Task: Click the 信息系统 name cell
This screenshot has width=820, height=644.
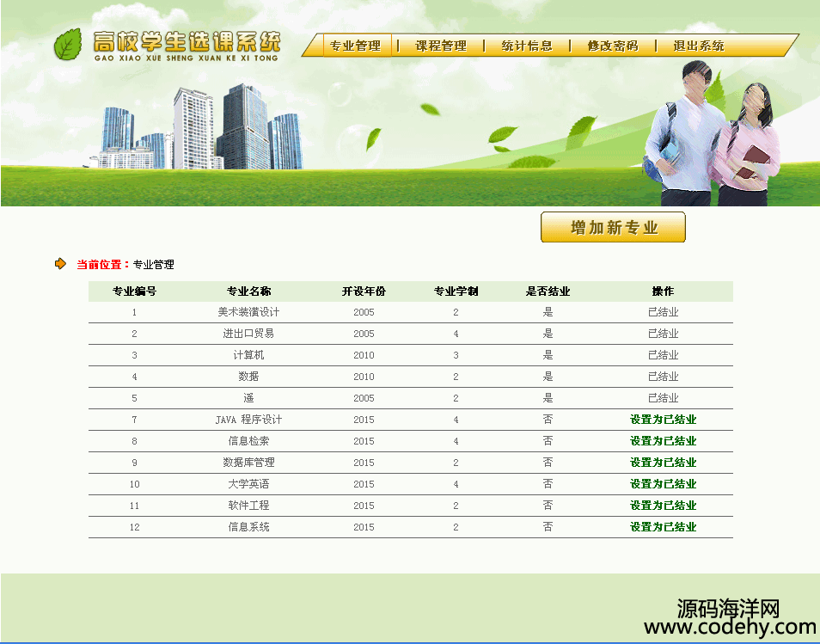Action: click(x=248, y=527)
